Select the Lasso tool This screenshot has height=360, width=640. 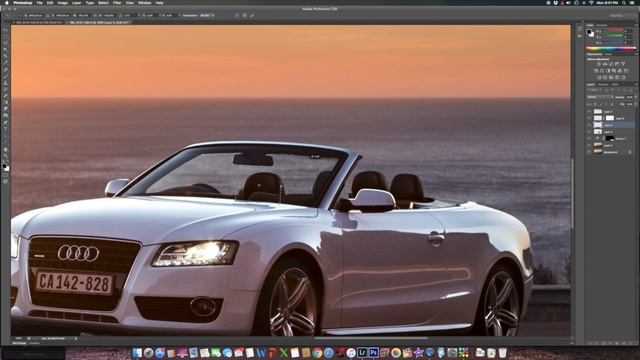5,42
